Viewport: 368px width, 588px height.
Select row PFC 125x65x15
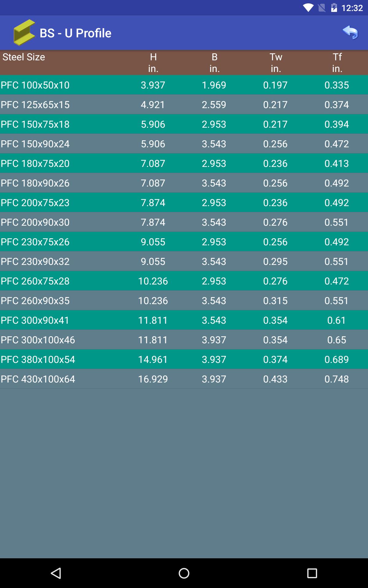pyautogui.click(x=184, y=104)
